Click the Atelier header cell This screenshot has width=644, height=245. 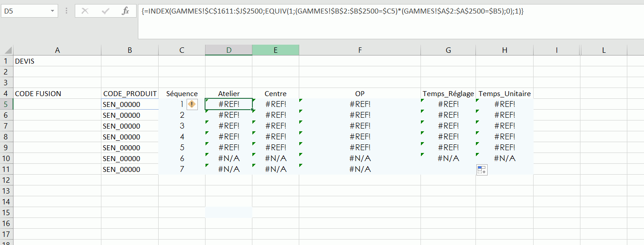pyautogui.click(x=228, y=93)
